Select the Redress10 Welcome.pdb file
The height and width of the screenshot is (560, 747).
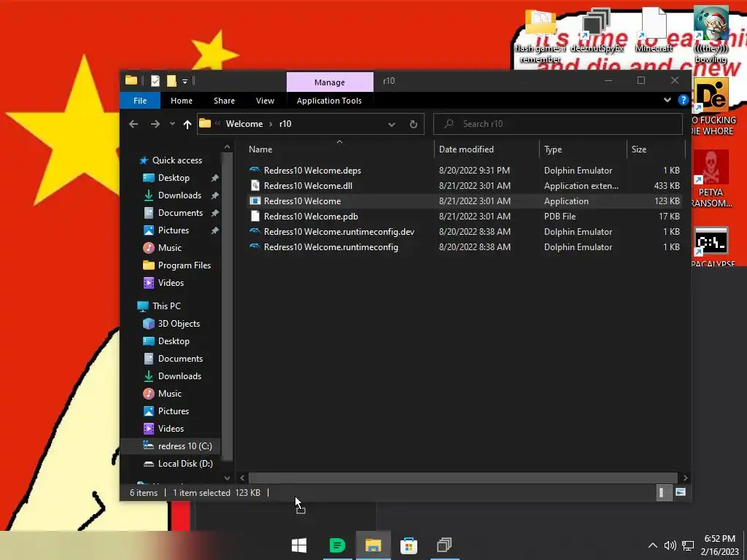(464, 216)
